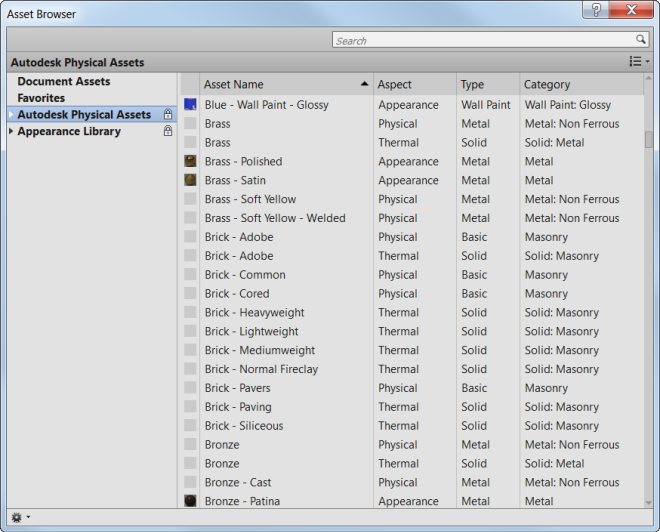
Task: Click Wall Paint: Glossy category cell
Action: pos(567,105)
